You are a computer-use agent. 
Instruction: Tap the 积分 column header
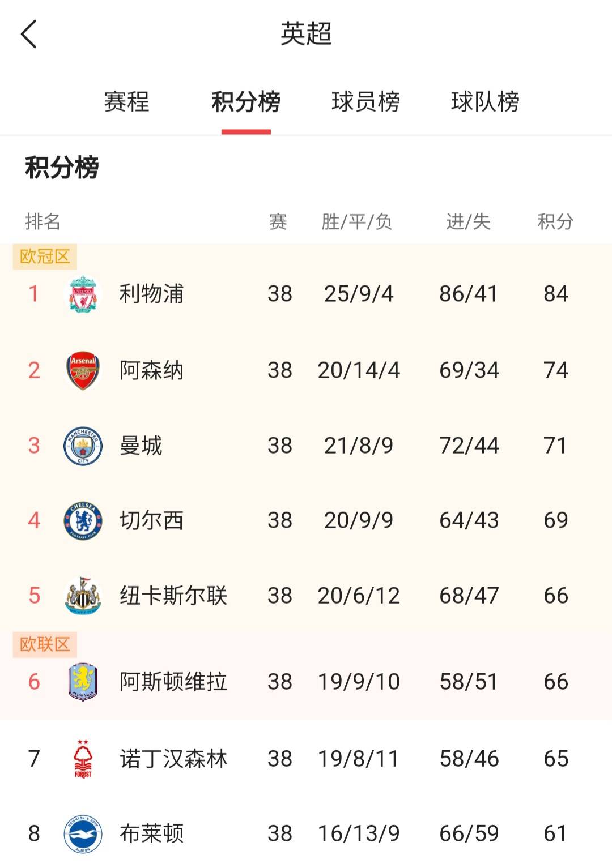[555, 221]
